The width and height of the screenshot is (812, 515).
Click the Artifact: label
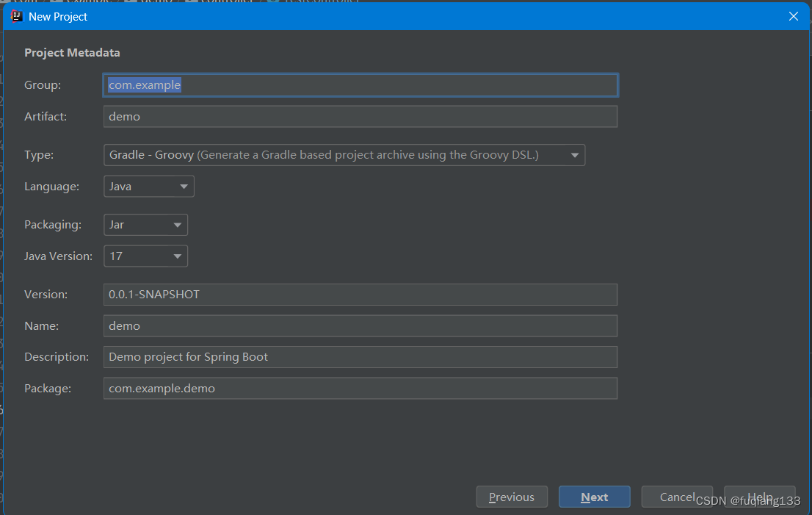coord(46,117)
